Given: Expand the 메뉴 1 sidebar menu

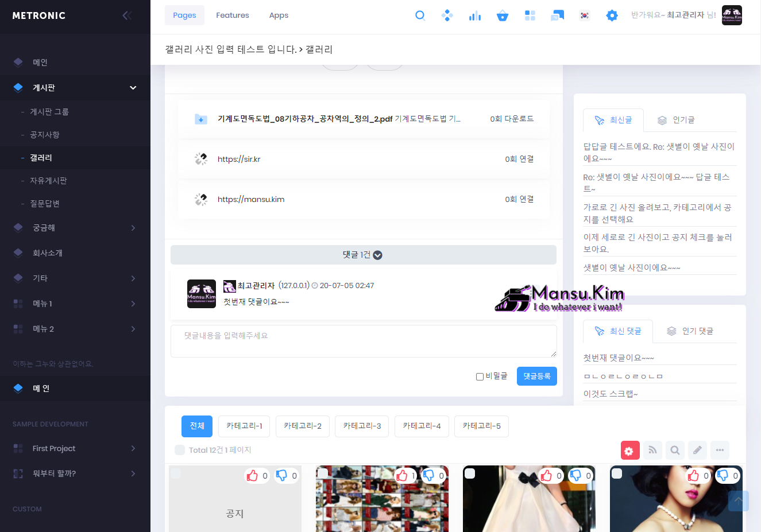Looking at the screenshot, I should (x=75, y=304).
